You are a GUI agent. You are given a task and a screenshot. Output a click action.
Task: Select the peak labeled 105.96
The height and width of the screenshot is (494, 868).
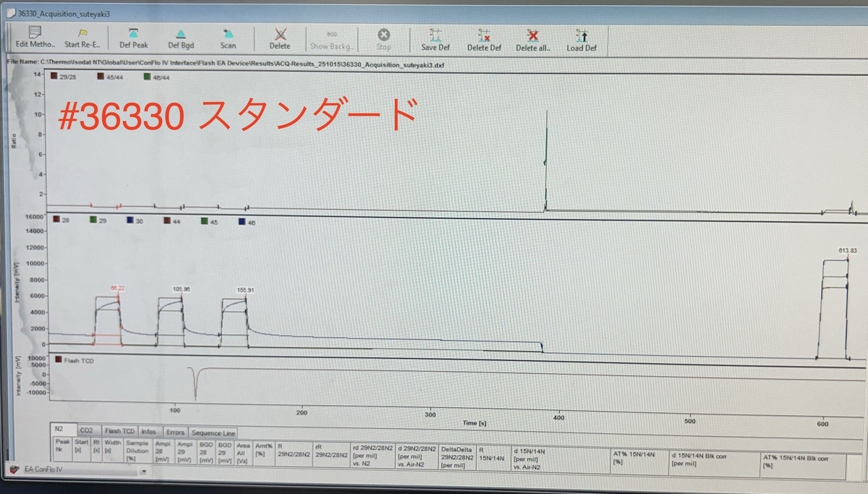181,289
